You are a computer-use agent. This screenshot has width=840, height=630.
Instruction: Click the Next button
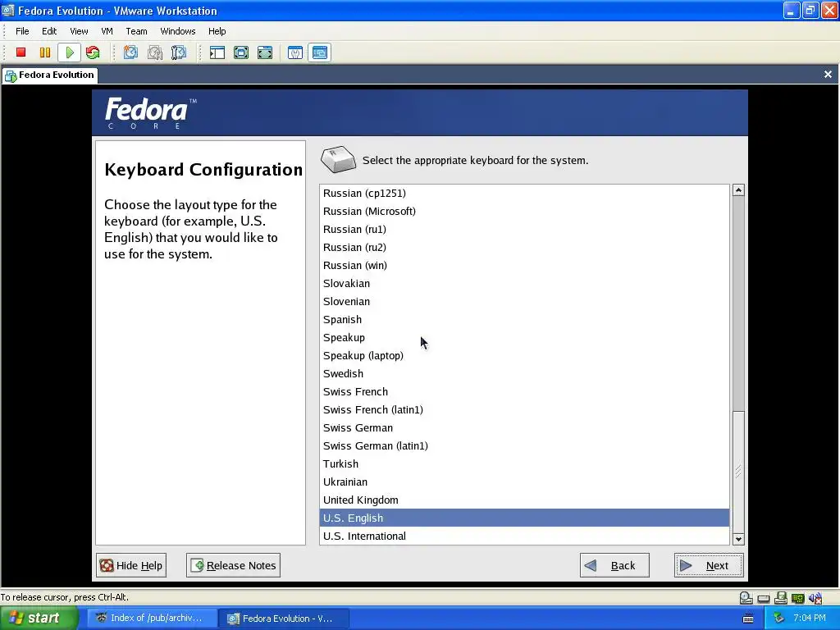coord(709,565)
